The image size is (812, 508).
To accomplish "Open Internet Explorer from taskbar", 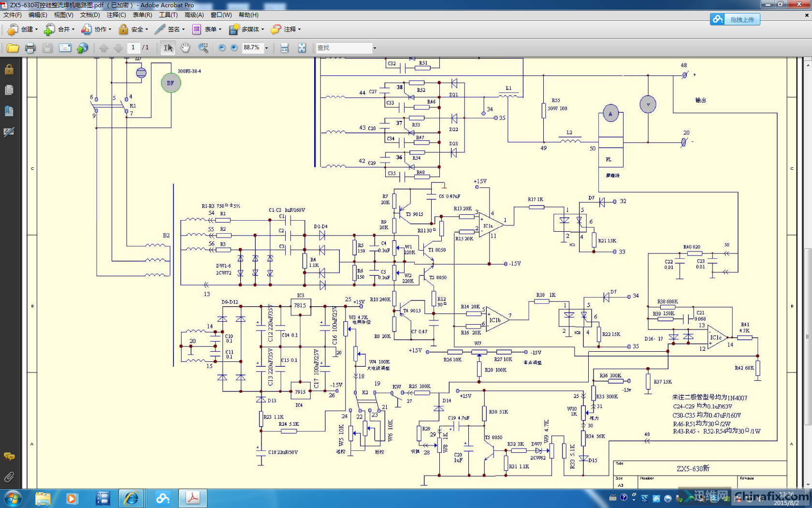I will click(x=131, y=498).
